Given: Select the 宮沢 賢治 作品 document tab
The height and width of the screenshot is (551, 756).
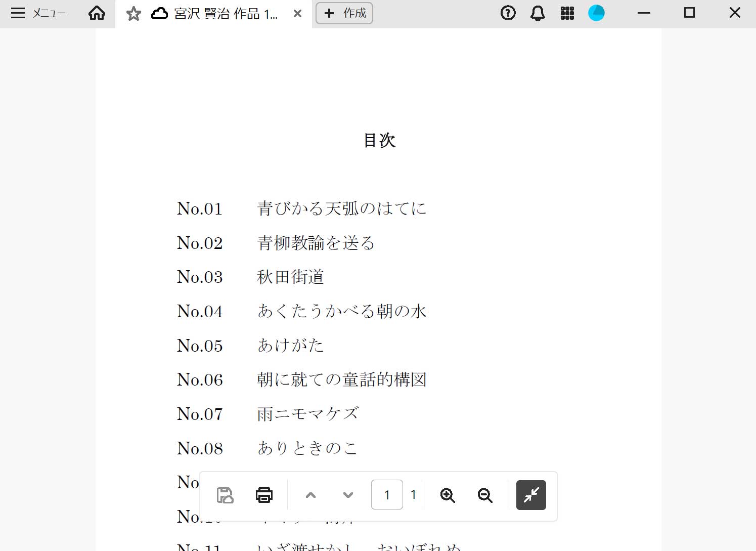Looking at the screenshot, I should [x=214, y=14].
